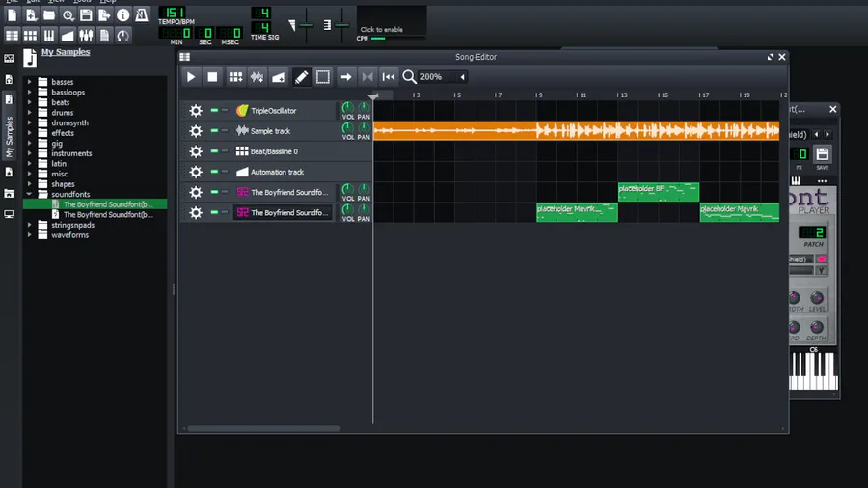
Task: Save preset in the soundfont player window
Action: coord(822,156)
